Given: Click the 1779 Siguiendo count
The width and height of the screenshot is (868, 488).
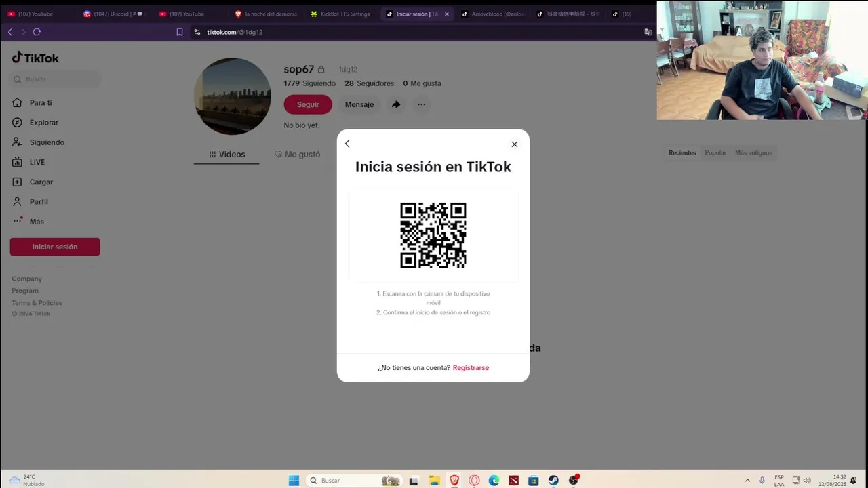Looking at the screenshot, I should [x=310, y=83].
